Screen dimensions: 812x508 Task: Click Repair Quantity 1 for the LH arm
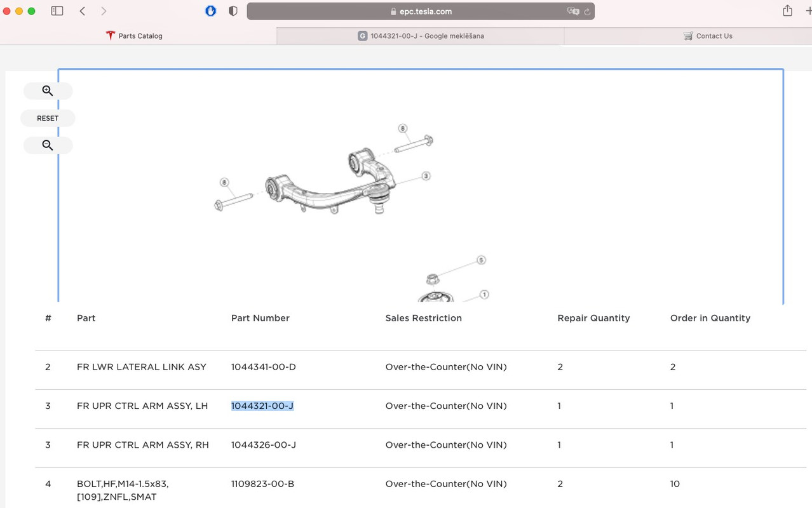coord(559,406)
